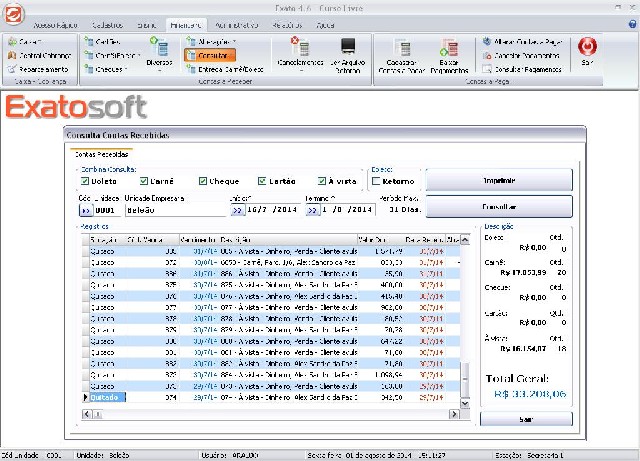Screen dimensions: 640x461
Task: Select the highlighted 'Quitado' cell in the last row
Action: coord(107,397)
